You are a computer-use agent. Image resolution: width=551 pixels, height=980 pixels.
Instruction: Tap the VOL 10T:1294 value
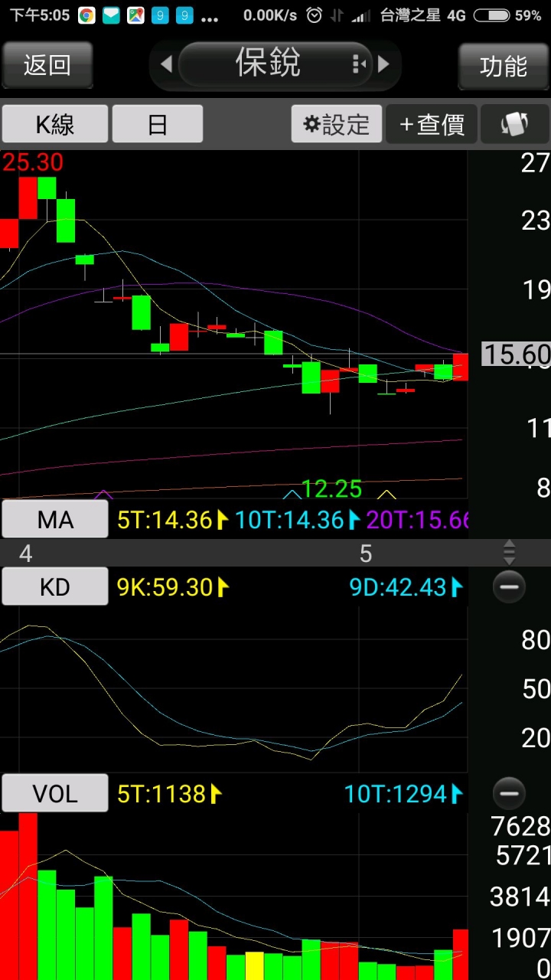[403, 794]
